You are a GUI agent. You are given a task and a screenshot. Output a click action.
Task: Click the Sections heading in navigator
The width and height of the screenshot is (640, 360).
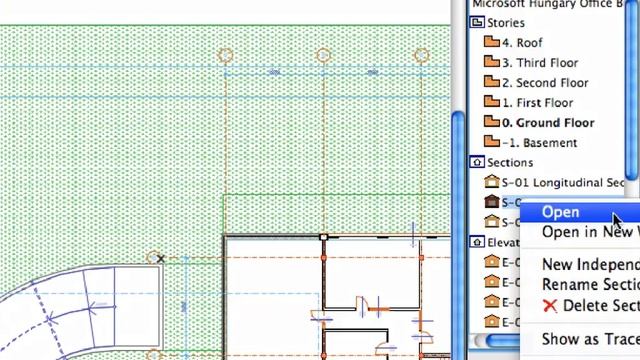click(510, 162)
